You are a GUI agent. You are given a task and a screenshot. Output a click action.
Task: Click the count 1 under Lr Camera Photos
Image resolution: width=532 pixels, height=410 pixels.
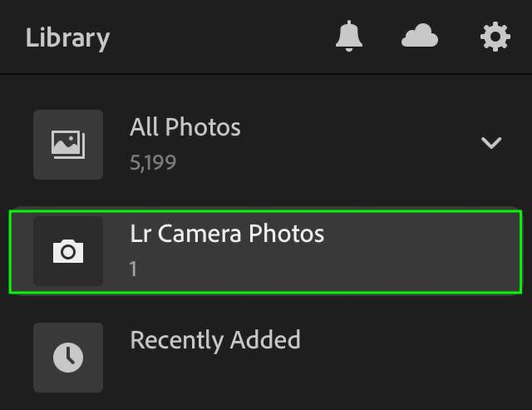133,269
